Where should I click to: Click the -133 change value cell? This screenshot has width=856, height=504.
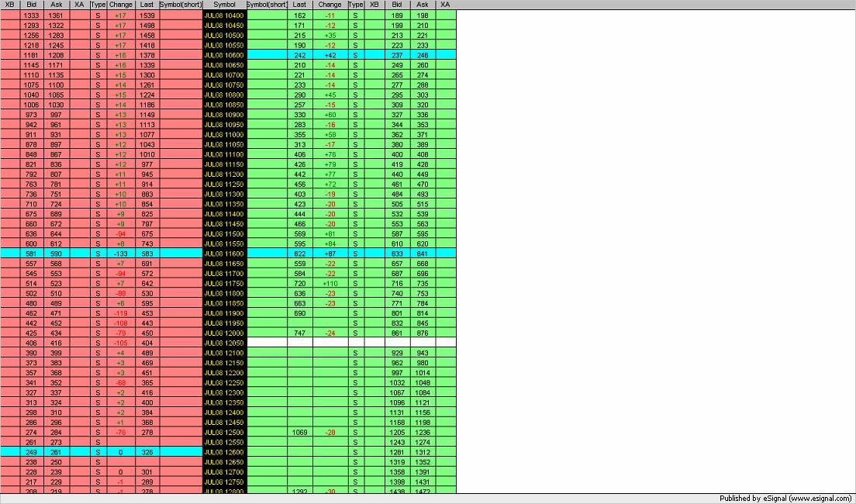click(121, 254)
